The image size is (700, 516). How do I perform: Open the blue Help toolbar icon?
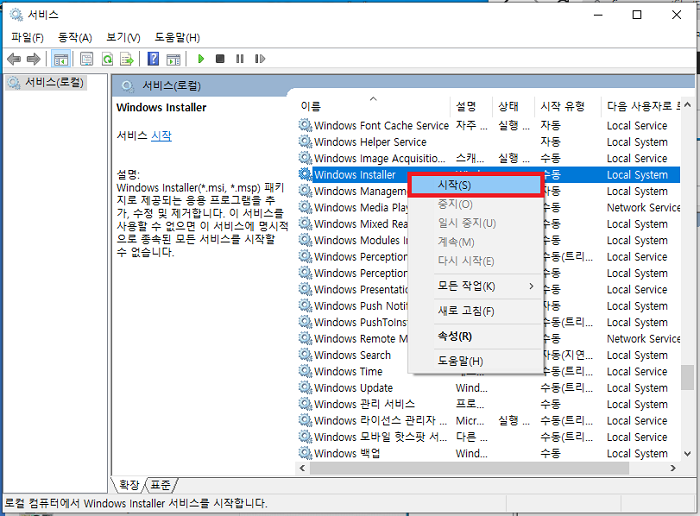[x=153, y=59]
